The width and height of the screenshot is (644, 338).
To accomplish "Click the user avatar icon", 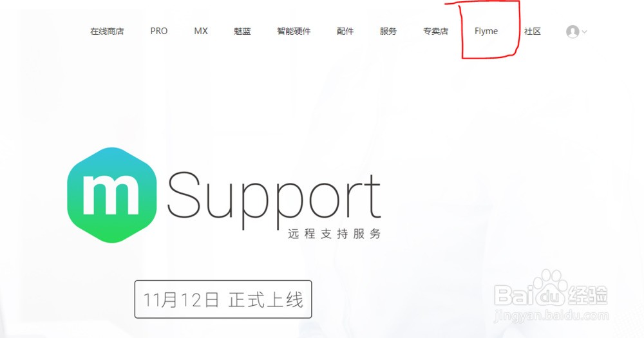I will click(573, 32).
